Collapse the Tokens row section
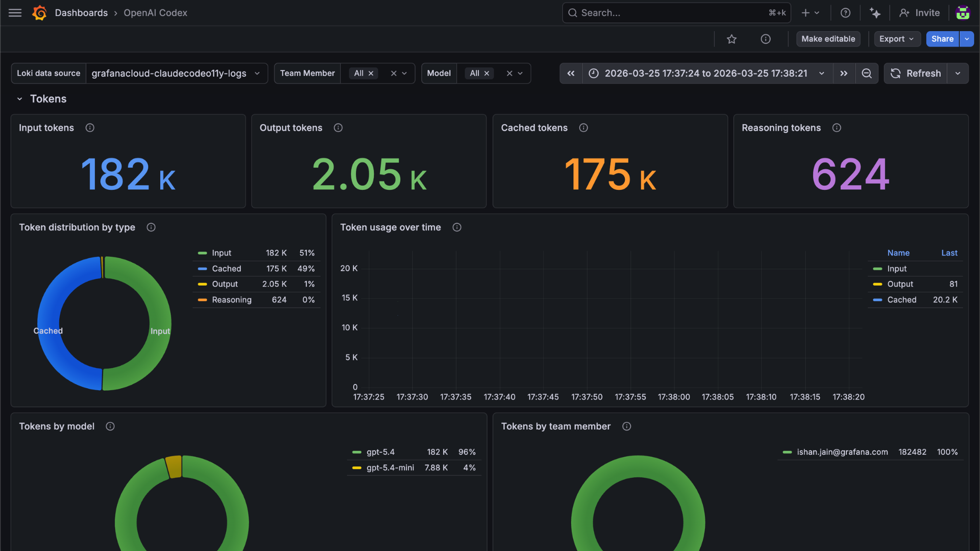The width and height of the screenshot is (980, 551). [x=20, y=99]
